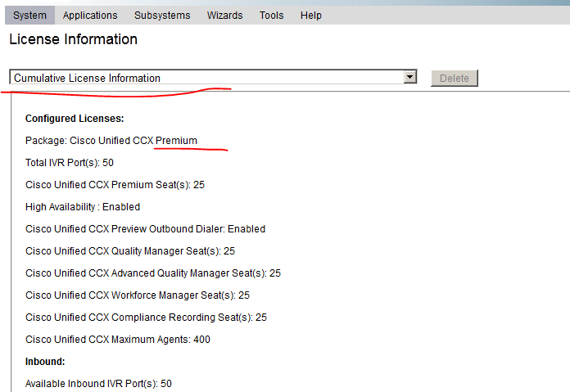The height and width of the screenshot is (392, 570).
Task: Open the Help menu
Action: [311, 16]
